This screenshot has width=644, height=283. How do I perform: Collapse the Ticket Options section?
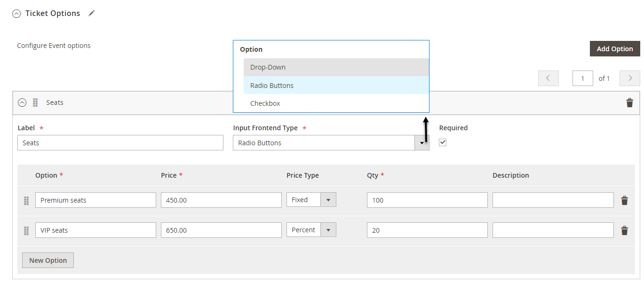[x=16, y=14]
